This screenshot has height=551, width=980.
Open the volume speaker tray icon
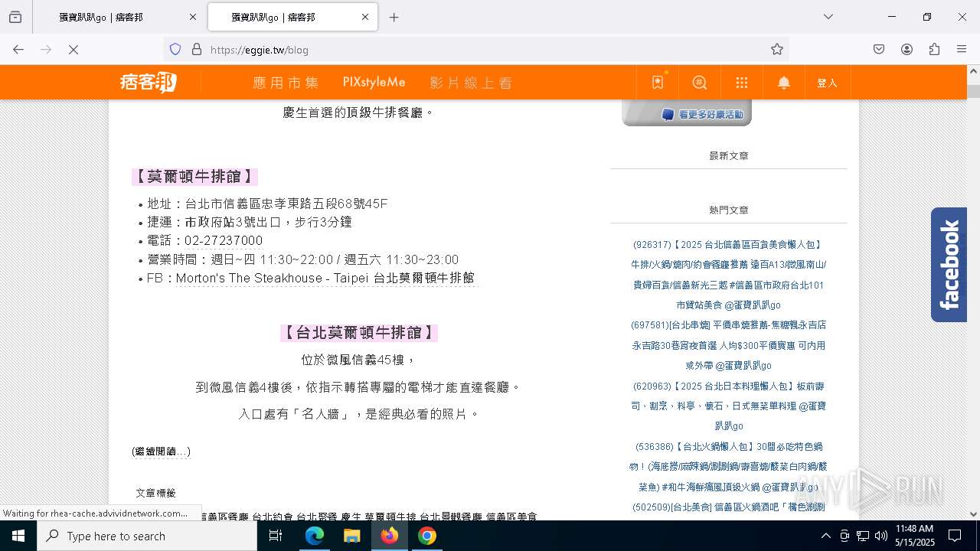click(881, 536)
